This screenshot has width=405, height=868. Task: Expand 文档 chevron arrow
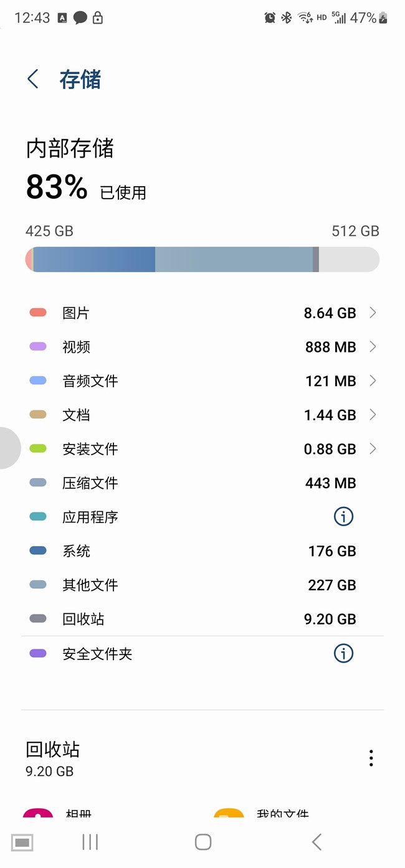pyautogui.click(x=373, y=415)
